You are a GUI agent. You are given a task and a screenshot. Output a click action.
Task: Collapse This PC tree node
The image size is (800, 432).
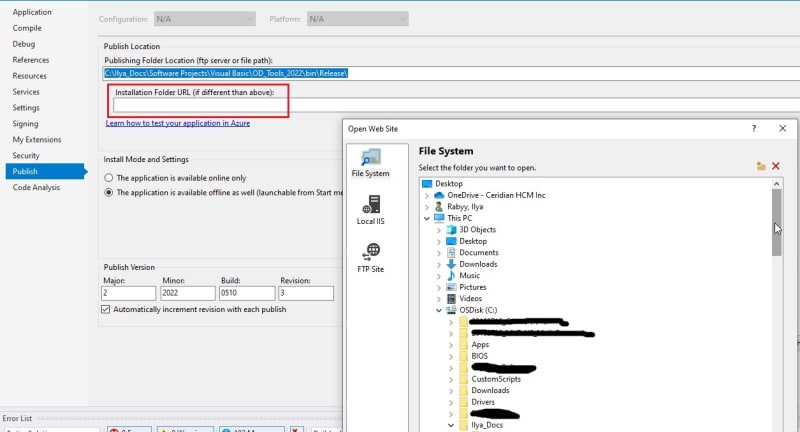pyautogui.click(x=427, y=218)
